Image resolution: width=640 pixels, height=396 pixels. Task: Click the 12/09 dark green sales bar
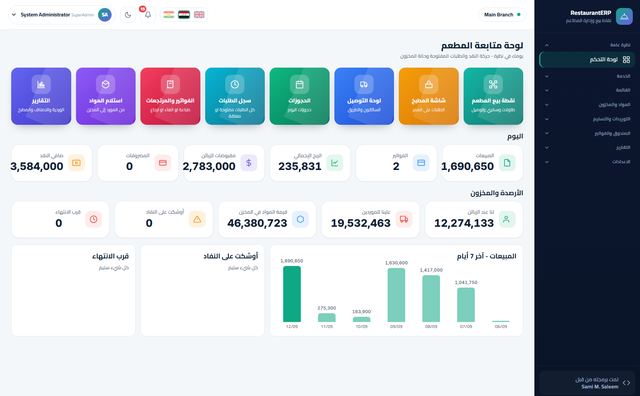(x=292, y=294)
